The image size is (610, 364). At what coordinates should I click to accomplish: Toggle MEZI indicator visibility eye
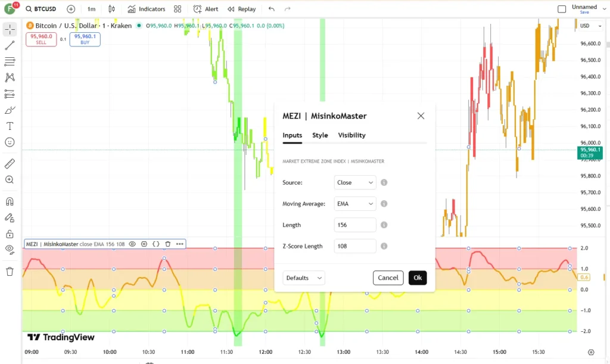(132, 244)
